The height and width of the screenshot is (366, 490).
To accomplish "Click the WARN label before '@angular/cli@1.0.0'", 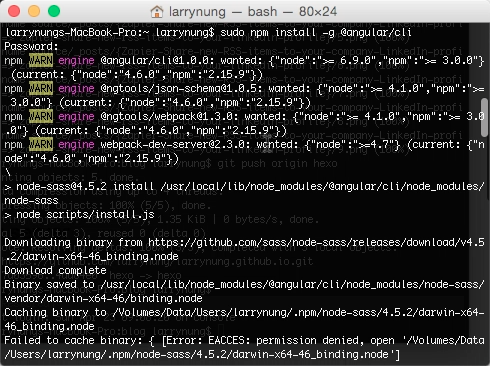I will coord(41,60).
